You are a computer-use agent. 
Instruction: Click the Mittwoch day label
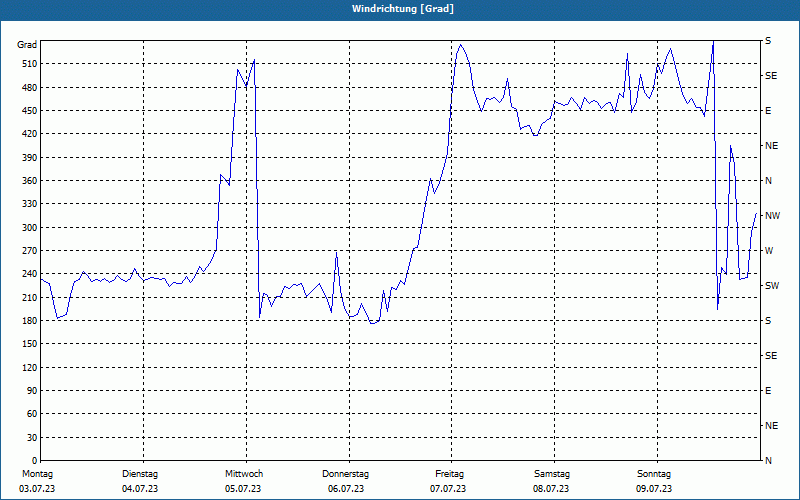244,474
